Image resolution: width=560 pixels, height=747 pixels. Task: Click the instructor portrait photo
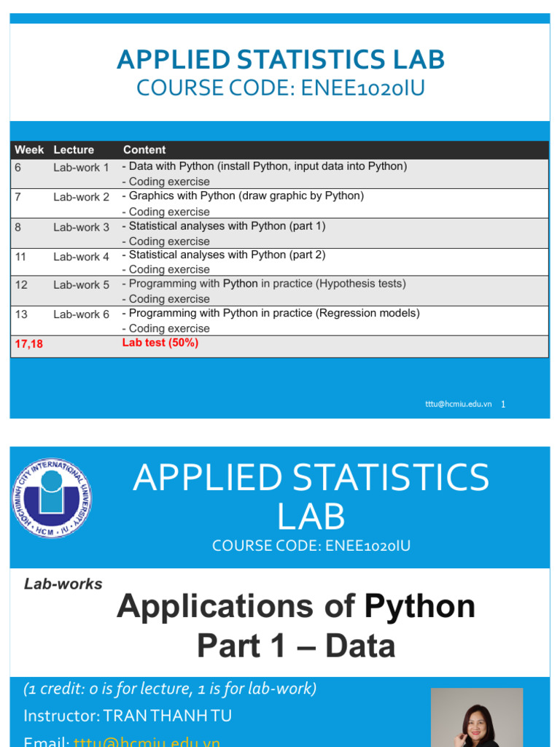[x=477, y=718]
